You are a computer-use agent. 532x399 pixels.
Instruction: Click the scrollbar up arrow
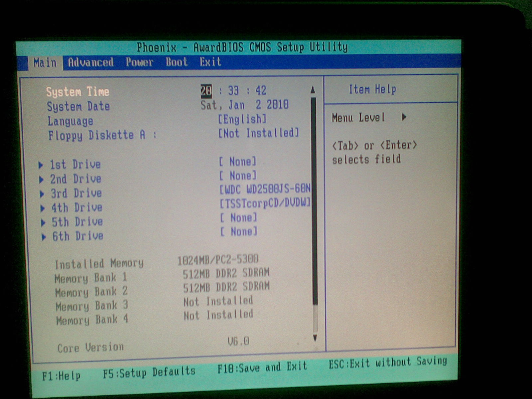tap(313, 90)
